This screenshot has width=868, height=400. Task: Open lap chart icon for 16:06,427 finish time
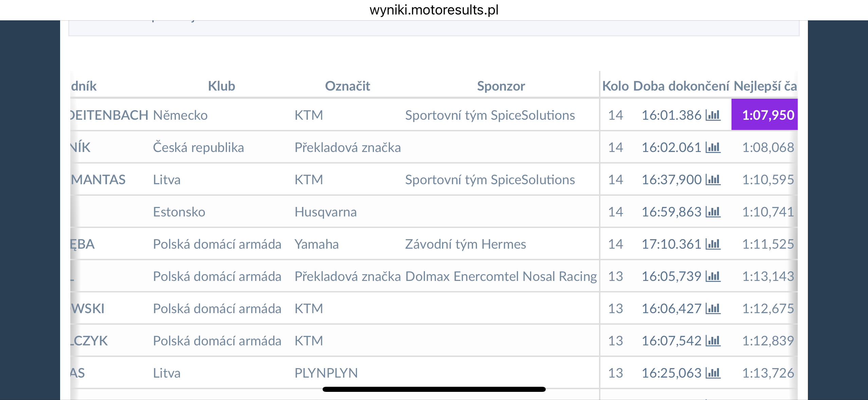click(713, 309)
